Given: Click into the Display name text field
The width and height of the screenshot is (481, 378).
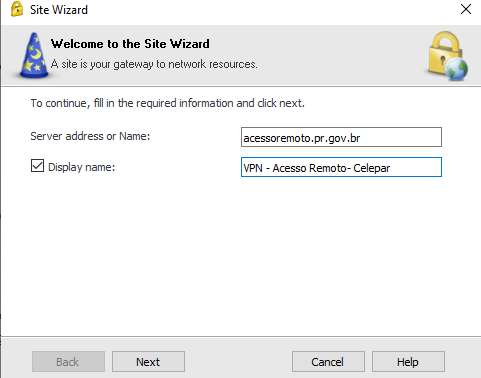Looking at the screenshot, I should click(341, 167).
